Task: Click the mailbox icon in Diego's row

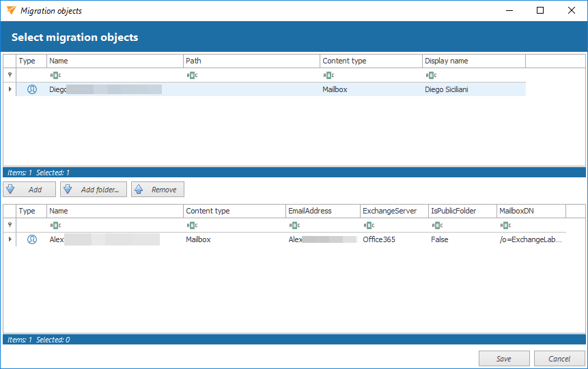Action: tap(31, 89)
